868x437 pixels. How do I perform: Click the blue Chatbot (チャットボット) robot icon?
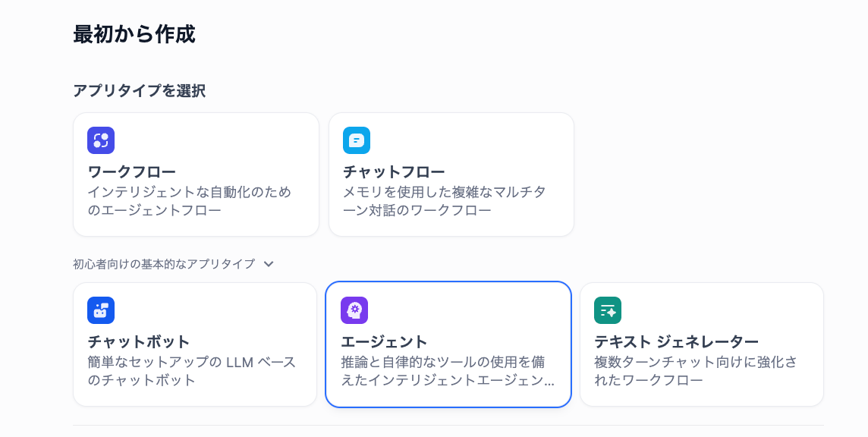click(x=101, y=310)
